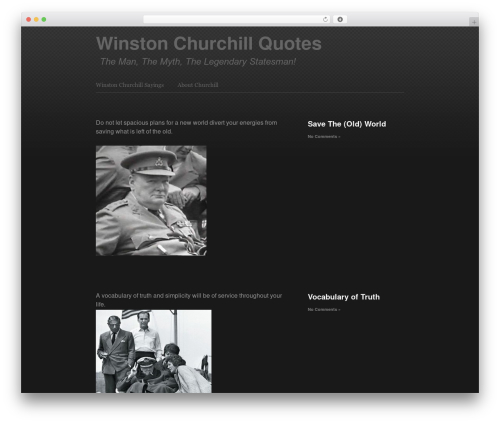Open the Save The (Old) World post
This screenshot has height=423, width=500.
click(347, 124)
